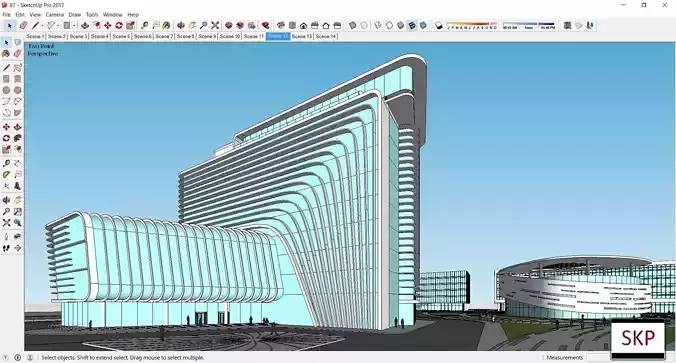This screenshot has width=676, height=363.
Task: Expand the Arc tool dropdown arrow
Action: [x=58, y=26]
